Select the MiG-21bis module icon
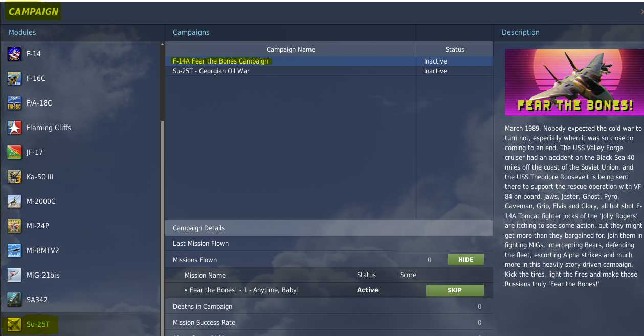This screenshot has width=644, height=336. pyautogui.click(x=14, y=275)
